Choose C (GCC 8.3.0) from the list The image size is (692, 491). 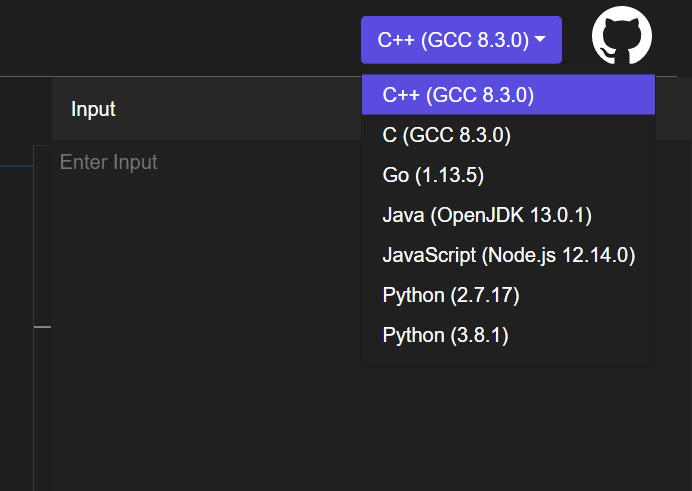pyautogui.click(x=447, y=135)
